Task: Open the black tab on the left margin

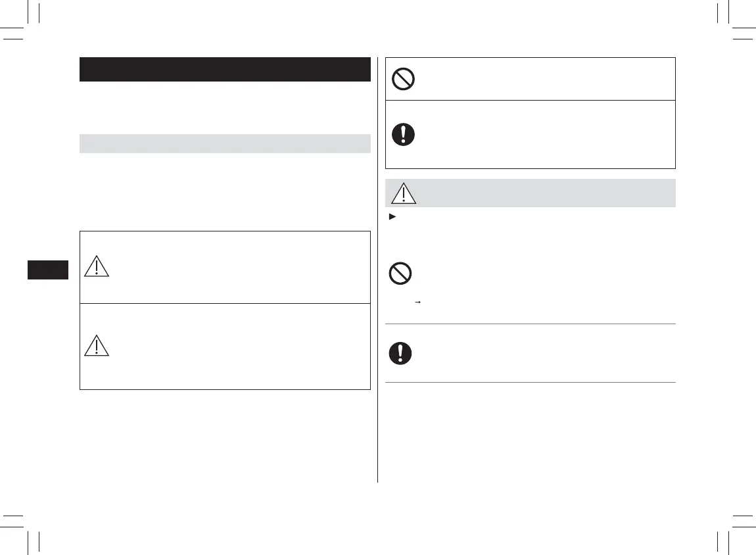Action: (x=47, y=270)
